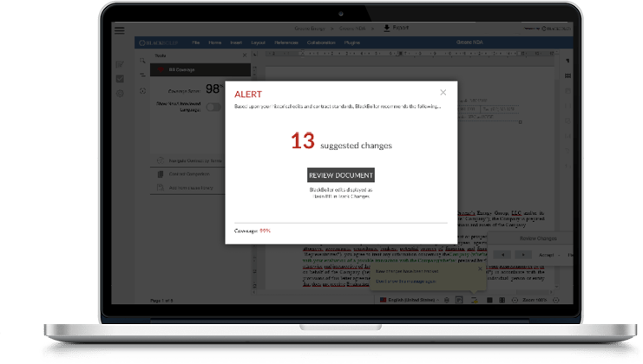Click the Page 1 of 5 indicator
The width and height of the screenshot is (643, 364).
click(161, 301)
